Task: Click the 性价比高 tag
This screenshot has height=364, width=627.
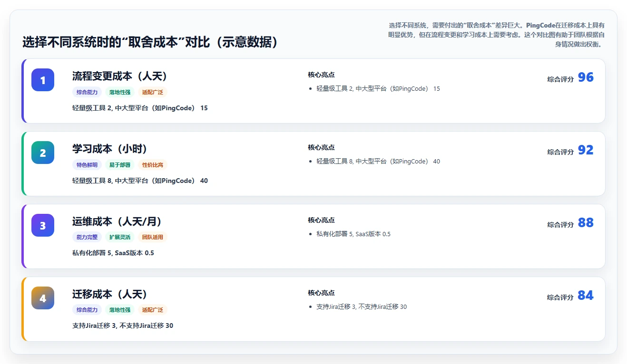Action: [x=153, y=165]
